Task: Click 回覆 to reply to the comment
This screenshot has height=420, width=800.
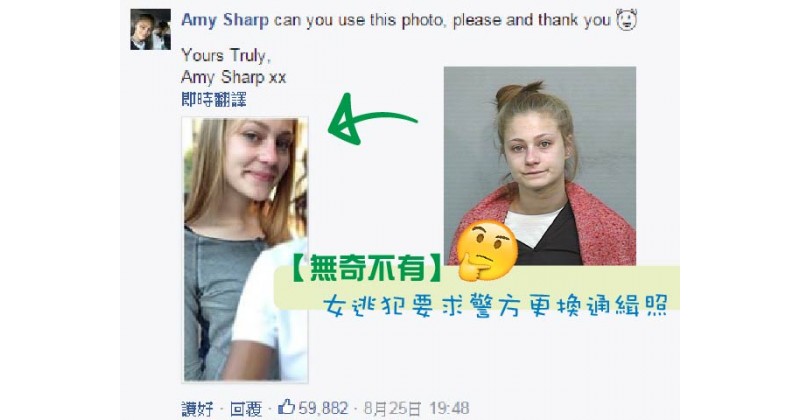Action: [245, 408]
